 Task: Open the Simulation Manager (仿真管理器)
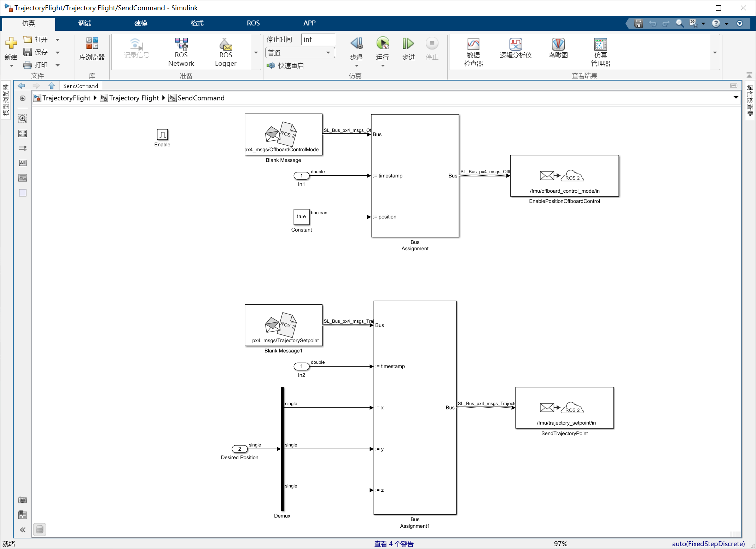pos(600,52)
